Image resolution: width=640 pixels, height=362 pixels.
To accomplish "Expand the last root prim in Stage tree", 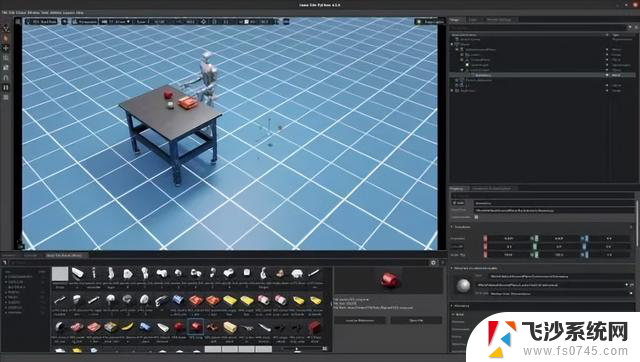I will (452, 91).
